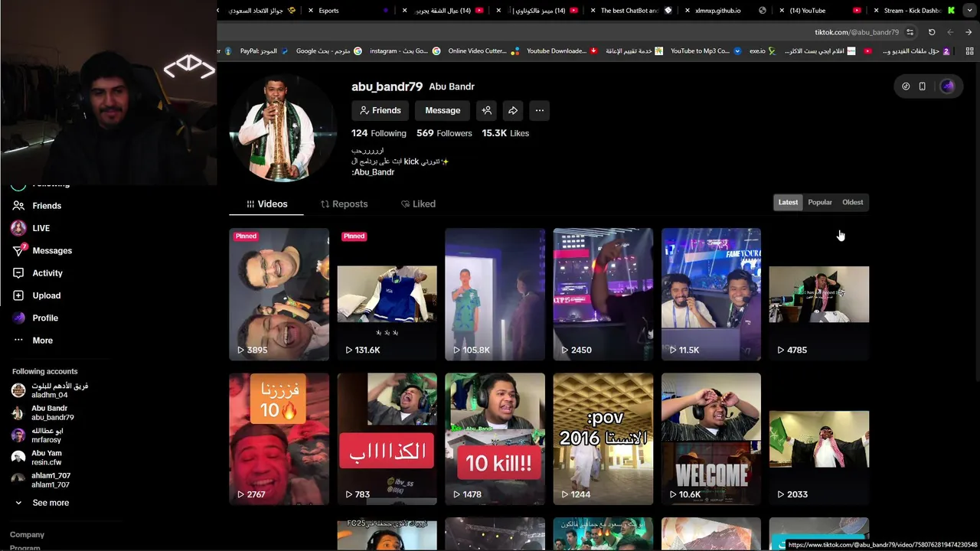Open pinned video with 131.6K views

tap(387, 294)
